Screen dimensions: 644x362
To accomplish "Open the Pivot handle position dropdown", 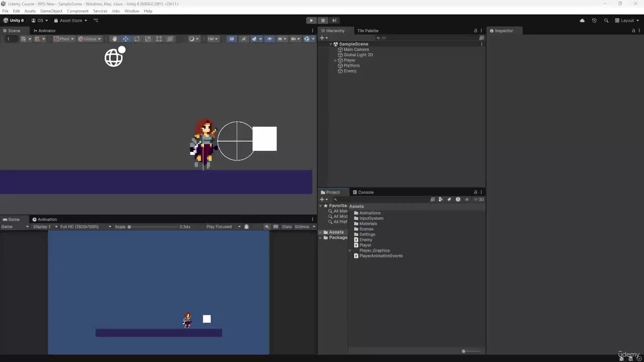I will click(x=64, y=39).
